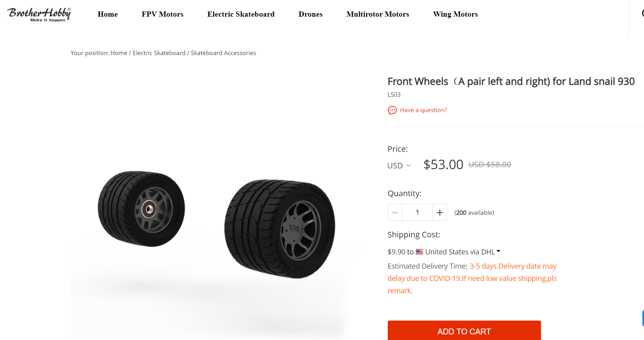This screenshot has width=644, height=340.
Task: Decrease quantity with the minus button
Action: (395, 213)
